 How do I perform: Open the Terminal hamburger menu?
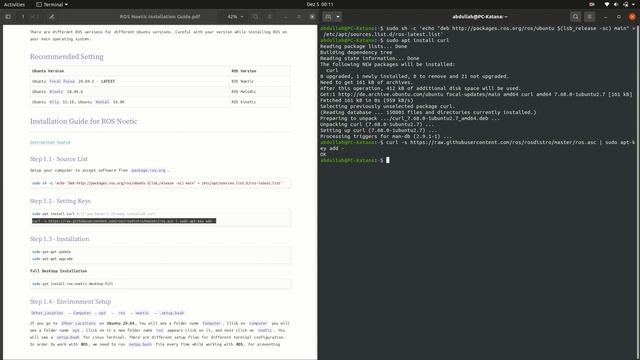coord(589,17)
